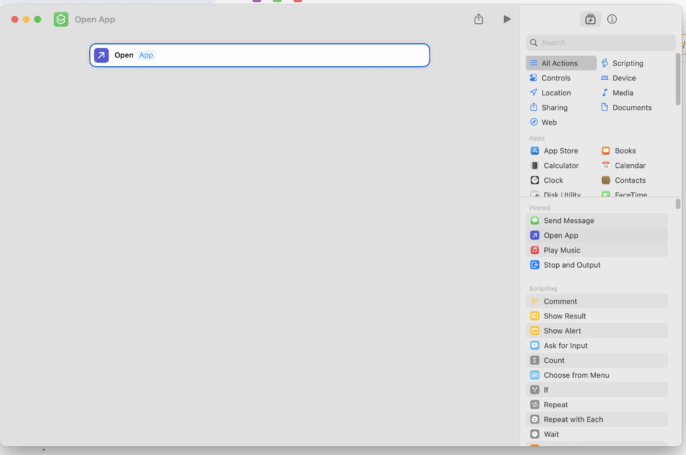
Task: Select the App parameter token
Action: point(146,55)
